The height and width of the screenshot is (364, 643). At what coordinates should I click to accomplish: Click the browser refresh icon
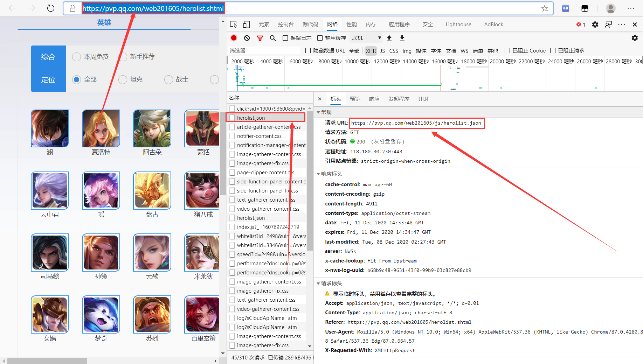[x=51, y=8]
